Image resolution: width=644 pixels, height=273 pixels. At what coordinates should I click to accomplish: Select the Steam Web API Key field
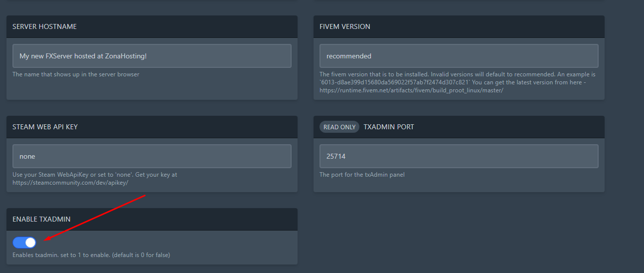point(152,156)
